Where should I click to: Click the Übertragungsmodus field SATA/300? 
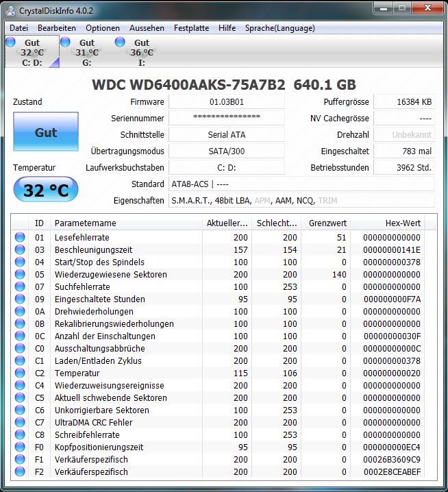tap(227, 151)
